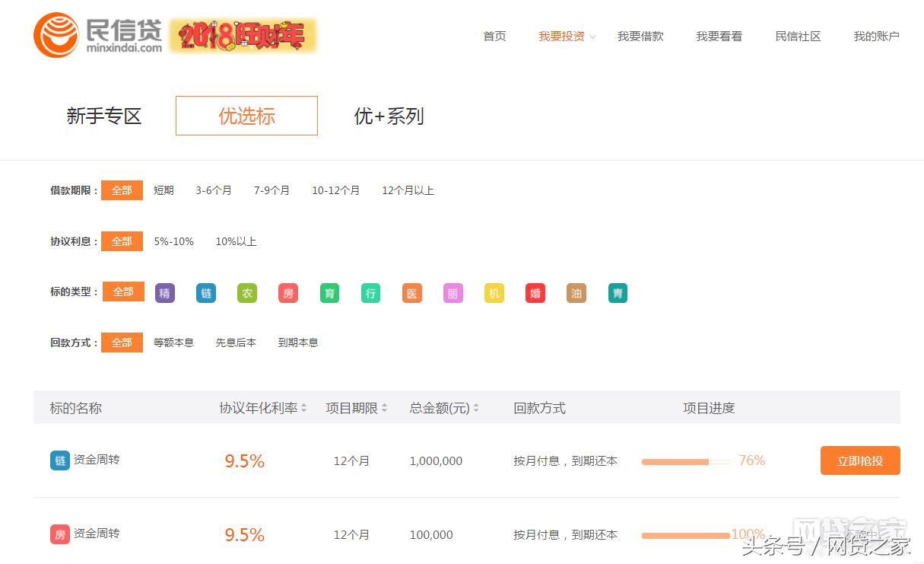Open the first 资金周转 listing name
924x564 pixels.
[x=97, y=460]
